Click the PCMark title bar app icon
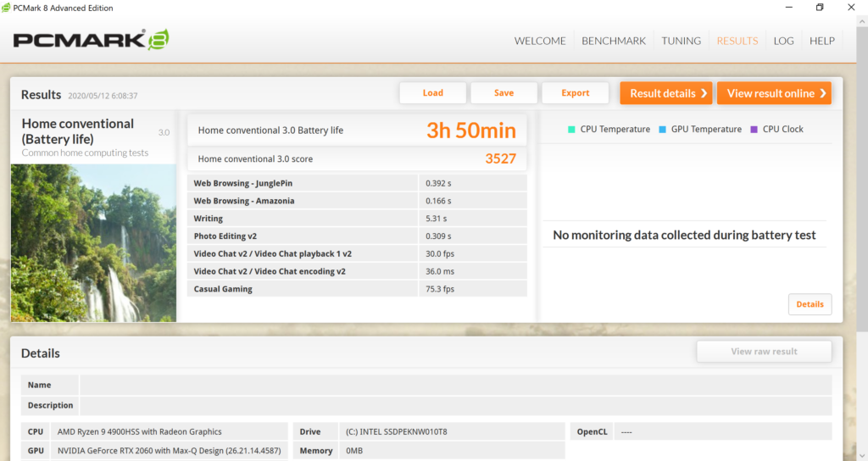This screenshot has height=461, width=868. pyautogui.click(x=6, y=8)
